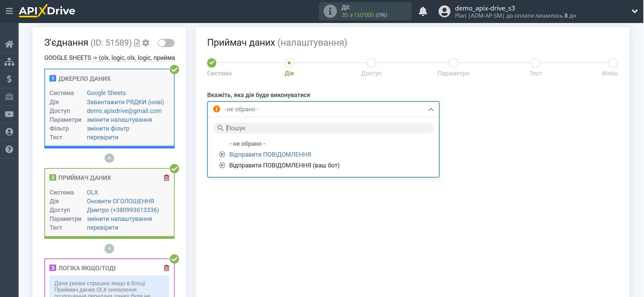
Task: Open the connections sitemap sidebar icon
Action: pos(9,62)
